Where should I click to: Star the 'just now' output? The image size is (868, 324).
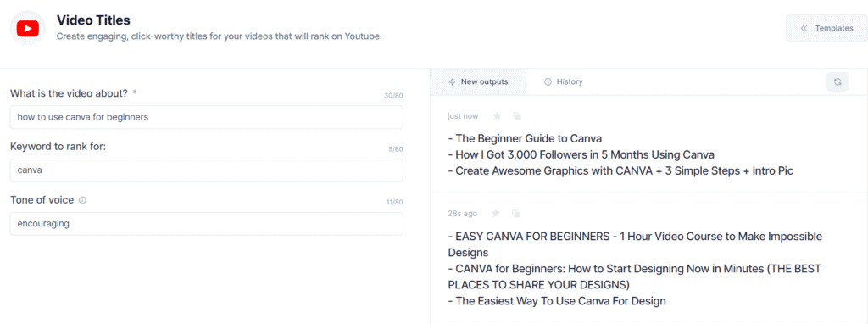pyautogui.click(x=497, y=115)
